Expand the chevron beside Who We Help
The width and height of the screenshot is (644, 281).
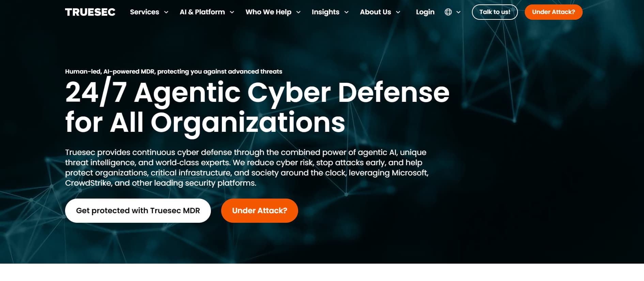[x=298, y=12]
